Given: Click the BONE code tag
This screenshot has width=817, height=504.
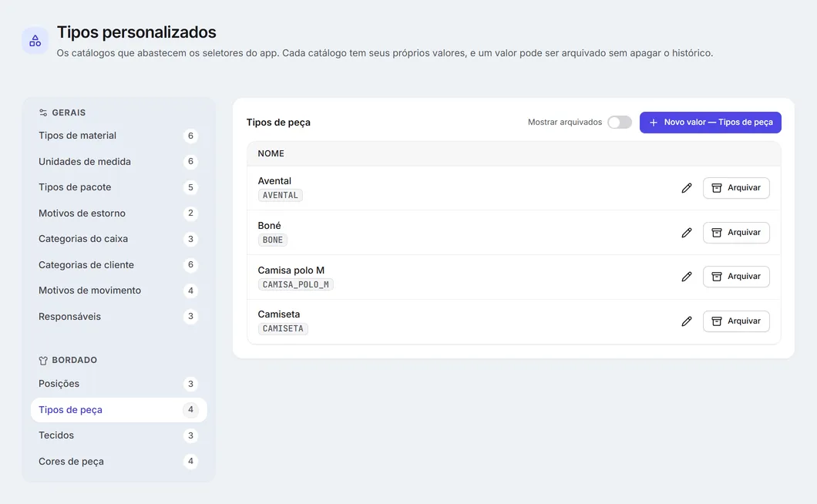Looking at the screenshot, I should coord(273,240).
